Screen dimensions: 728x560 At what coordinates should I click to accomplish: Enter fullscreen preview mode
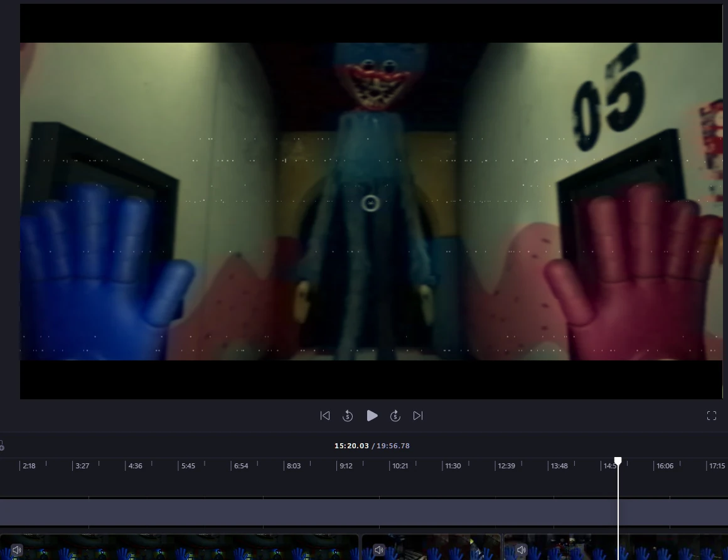[x=712, y=416]
